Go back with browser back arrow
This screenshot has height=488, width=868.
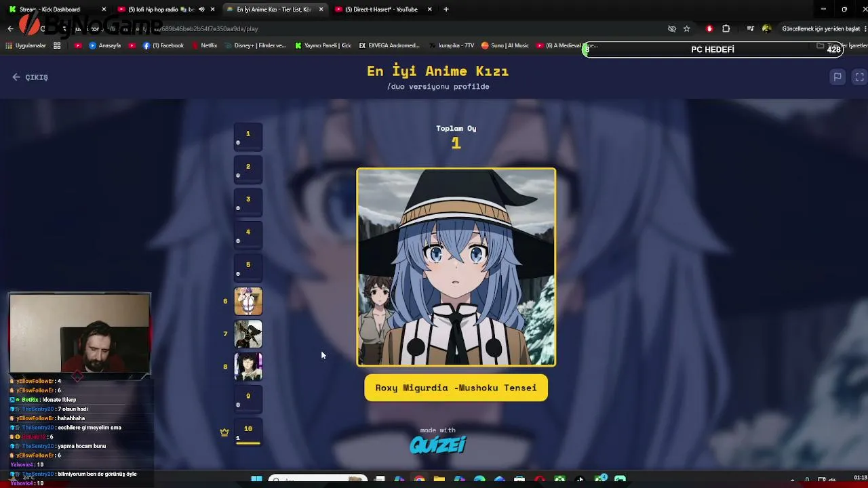pyautogui.click(x=10, y=28)
